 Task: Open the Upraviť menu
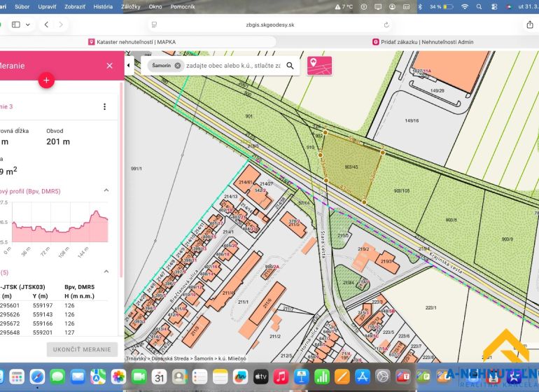(x=47, y=6)
